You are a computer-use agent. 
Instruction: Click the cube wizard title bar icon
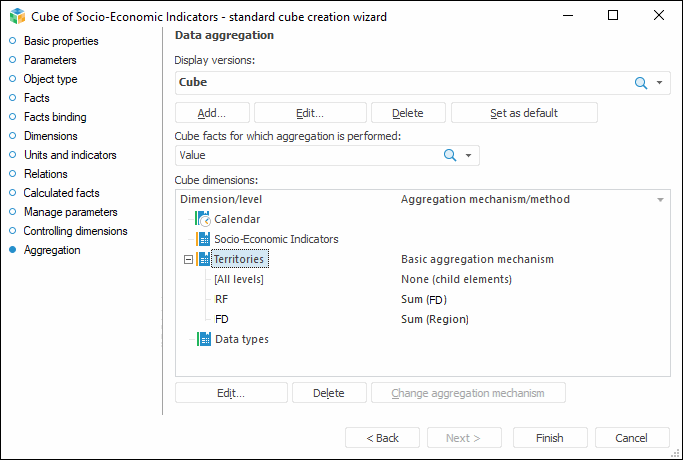[x=16, y=16]
